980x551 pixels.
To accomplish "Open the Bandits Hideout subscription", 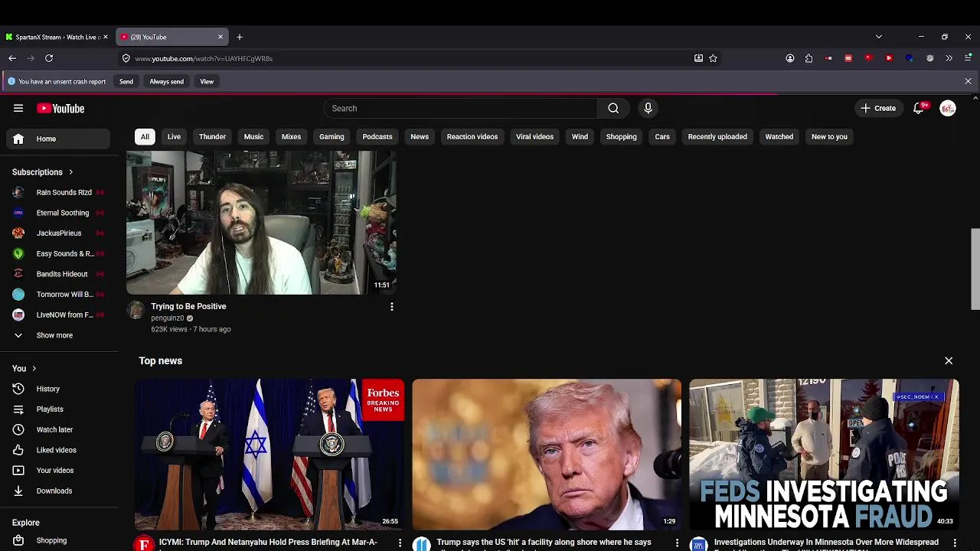I will click(60, 274).
